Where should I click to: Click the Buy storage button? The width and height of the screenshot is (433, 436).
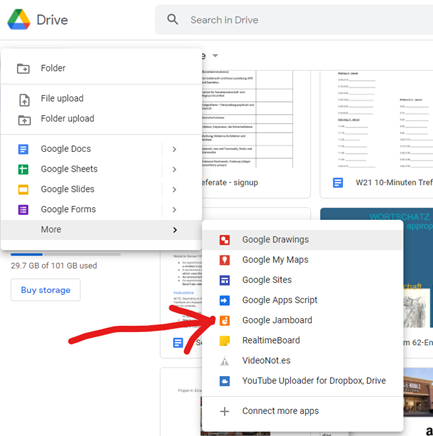(46, 290)
